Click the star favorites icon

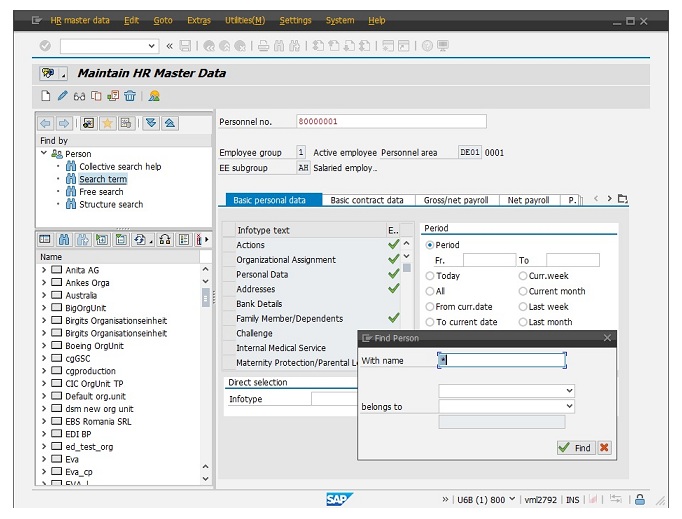[x=107, y=124]
